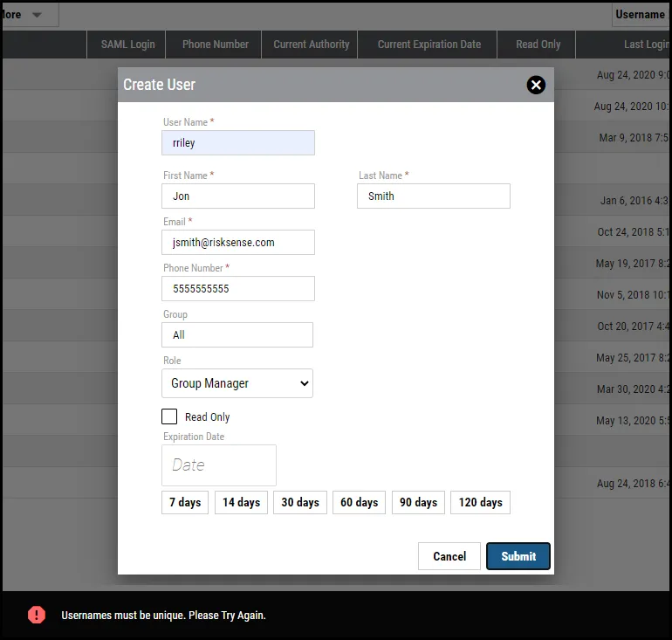672x640 pixels.
Task: Click Current Authority column header
Action: point(310,45)
